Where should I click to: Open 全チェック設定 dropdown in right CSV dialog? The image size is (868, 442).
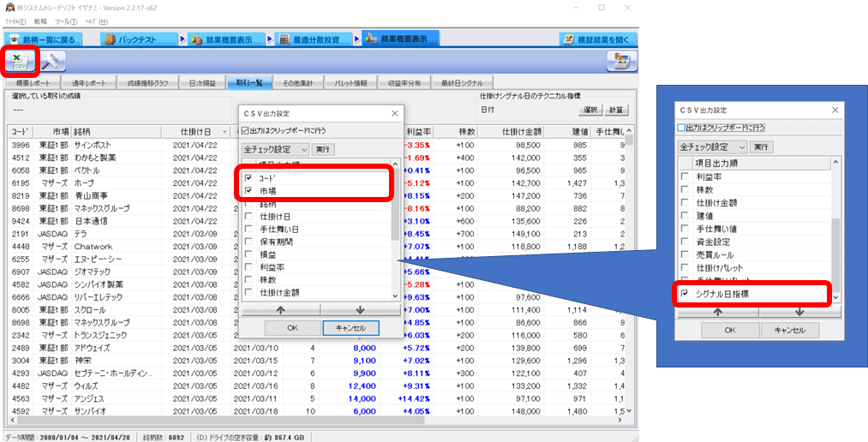point(712,147)
